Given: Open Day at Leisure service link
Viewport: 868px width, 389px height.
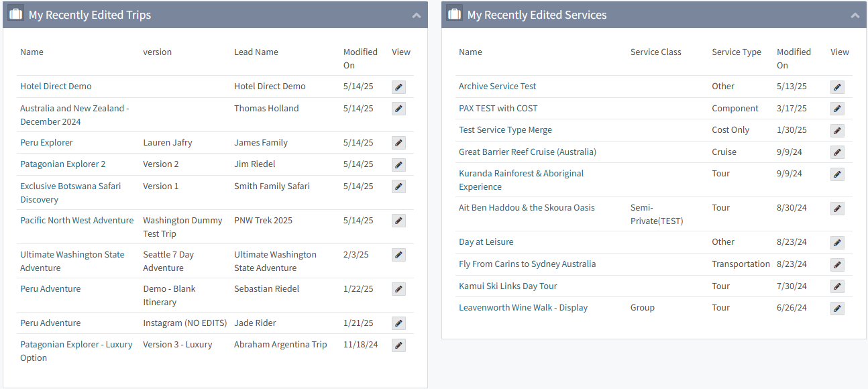Looking at the screenshot, I should click(486, 242).
